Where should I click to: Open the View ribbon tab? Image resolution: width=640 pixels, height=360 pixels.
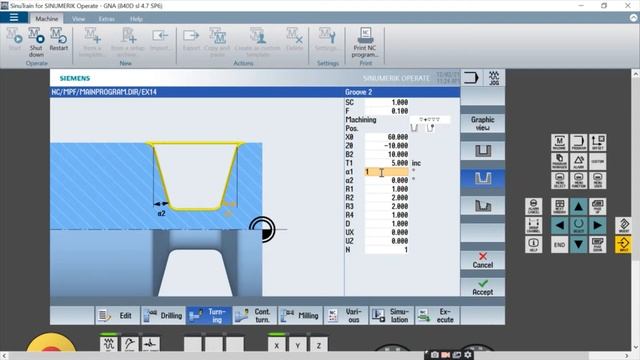[x=78, y=19]
